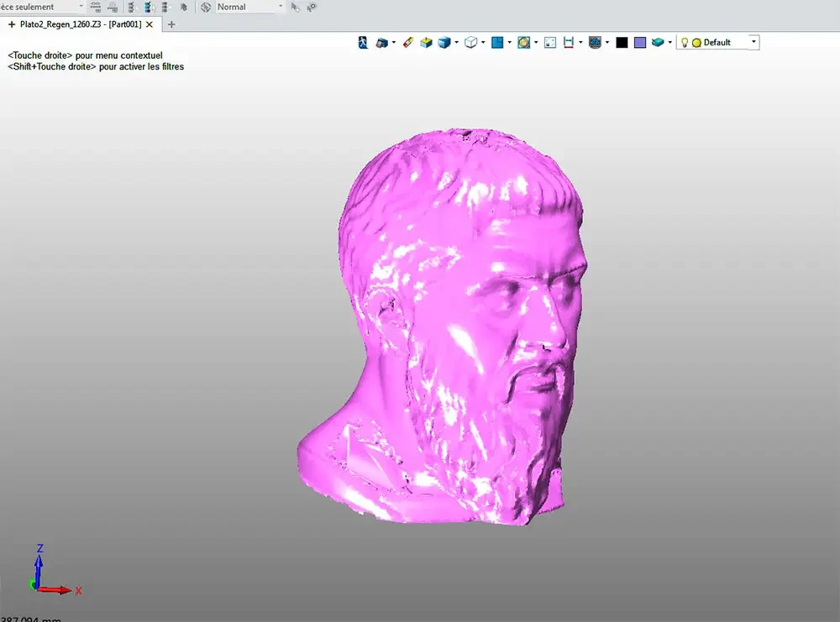This screenshot has width=840, height=622.
Task: Click the purple-blue color swatch
Action: click(x=639, y=42)
